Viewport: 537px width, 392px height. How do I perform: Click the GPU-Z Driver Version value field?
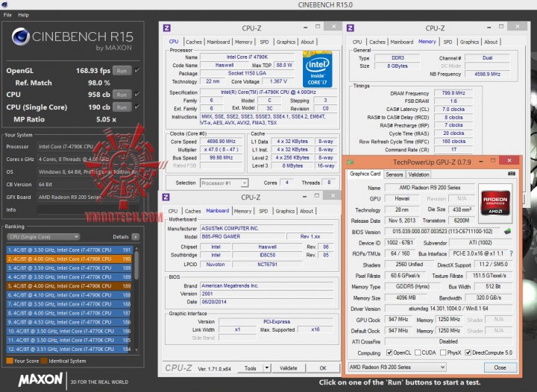(x=448, y=309)
